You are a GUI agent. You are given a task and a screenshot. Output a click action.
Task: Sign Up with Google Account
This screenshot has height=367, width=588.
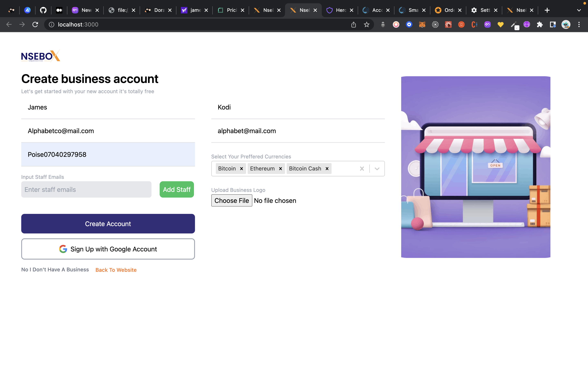click(x=108, y=249)
